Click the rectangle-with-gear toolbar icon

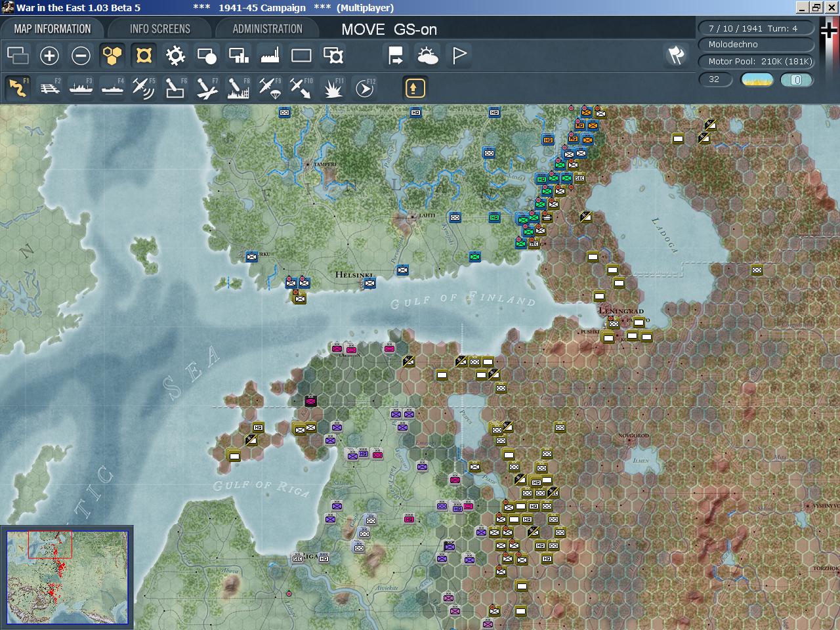tap(333, 56)
